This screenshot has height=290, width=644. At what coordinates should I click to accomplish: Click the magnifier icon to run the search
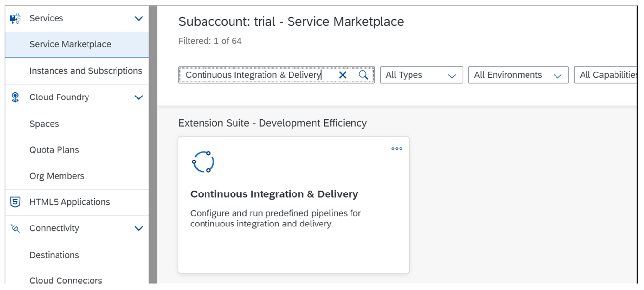click(363, 75)
